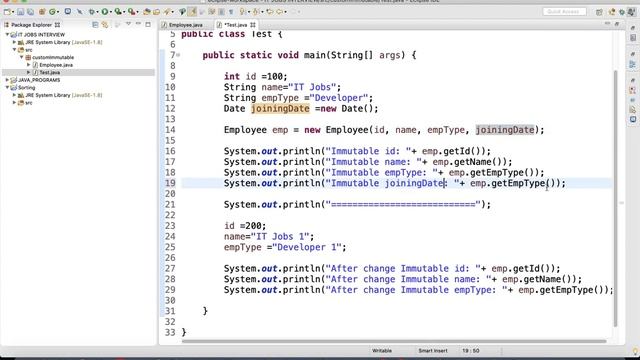Viewport: 640px width, 360px height.
Task: Click "IT Jobs 1" string on line 24
Action: coord(280,236)
